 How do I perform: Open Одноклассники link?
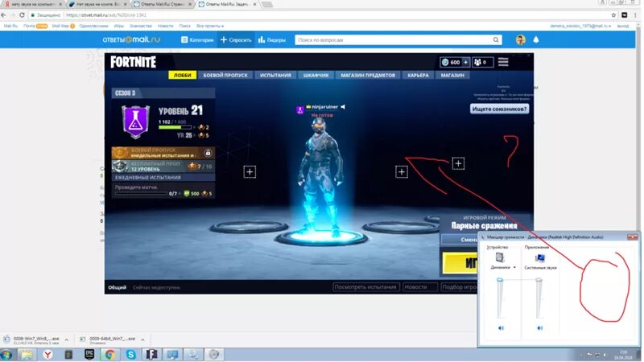point(93,26)
